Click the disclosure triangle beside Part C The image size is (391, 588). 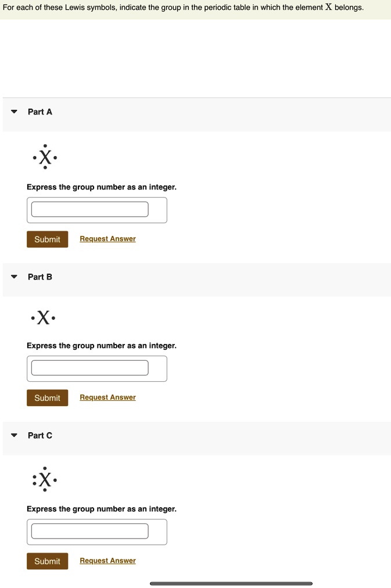tap(14, 435)
